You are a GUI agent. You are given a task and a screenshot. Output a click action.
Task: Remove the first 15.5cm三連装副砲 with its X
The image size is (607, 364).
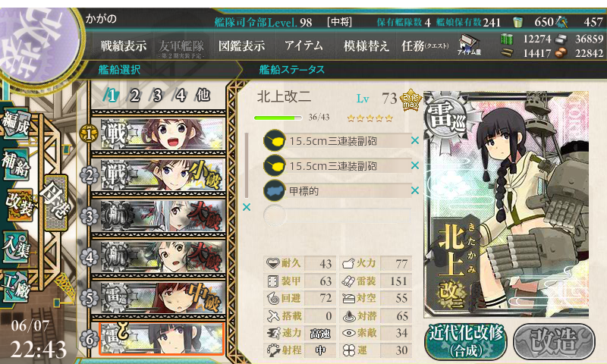tap(414, 140)
